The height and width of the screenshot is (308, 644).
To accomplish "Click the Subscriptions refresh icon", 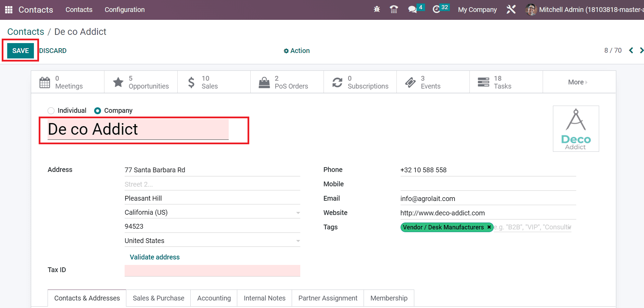I will (337, 82).
